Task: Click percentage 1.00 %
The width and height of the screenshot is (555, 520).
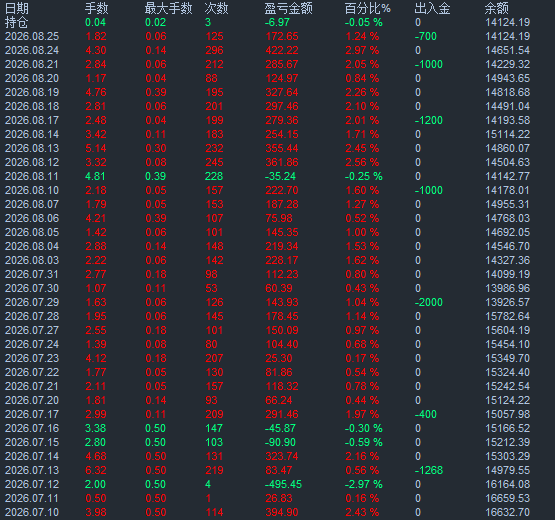Action: click(362, 232)
